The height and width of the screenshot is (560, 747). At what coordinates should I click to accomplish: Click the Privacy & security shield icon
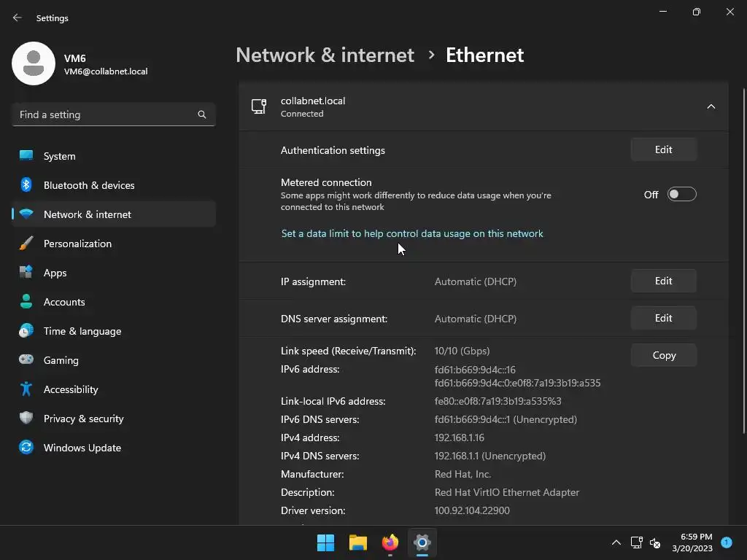26,419
